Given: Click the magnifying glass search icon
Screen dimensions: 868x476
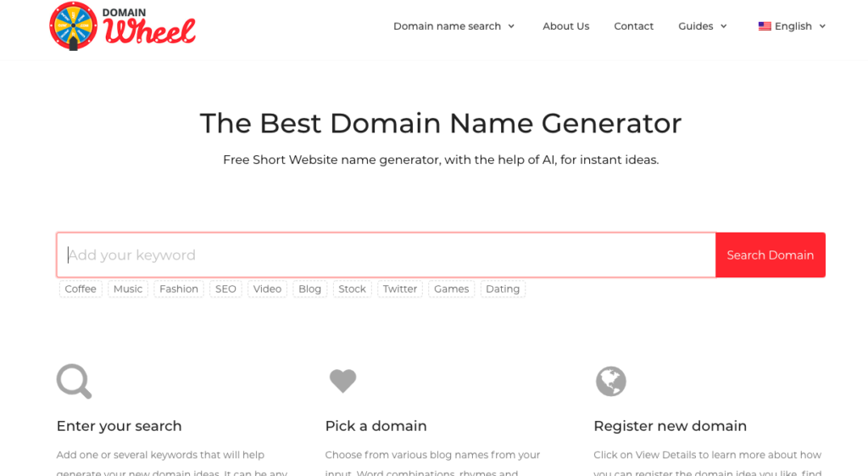Looking at the screenshot, I should [x=75, y=381].
